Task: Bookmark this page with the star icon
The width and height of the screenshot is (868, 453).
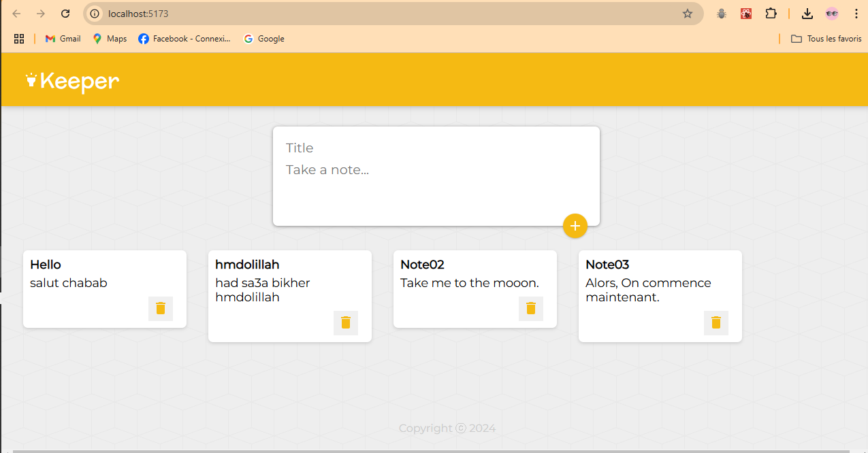Action: coord(688,14)
